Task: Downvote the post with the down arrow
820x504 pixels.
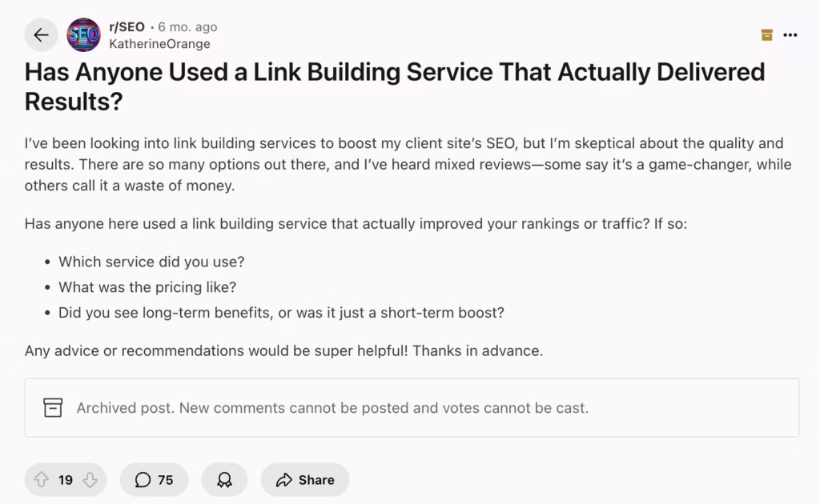Action: (90, 479)
